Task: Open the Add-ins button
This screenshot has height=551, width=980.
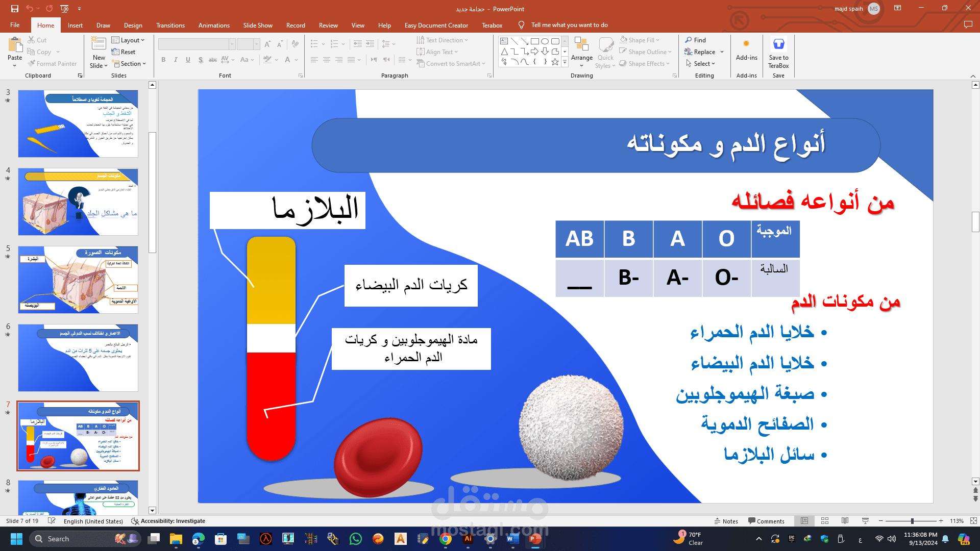Action: (x=746, y=51)
